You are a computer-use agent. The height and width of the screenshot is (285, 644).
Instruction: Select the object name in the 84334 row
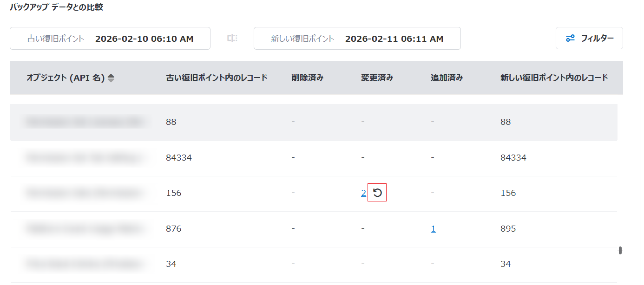pos(84,158)
